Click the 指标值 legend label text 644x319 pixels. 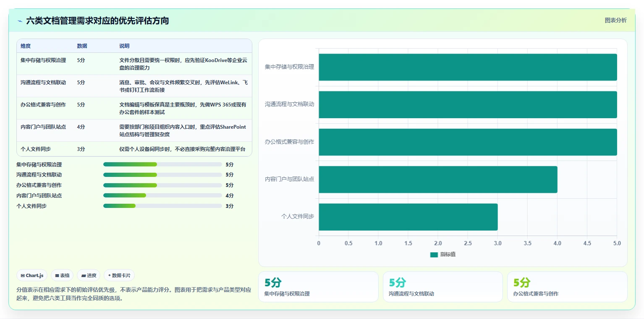(x=448, y=255)
